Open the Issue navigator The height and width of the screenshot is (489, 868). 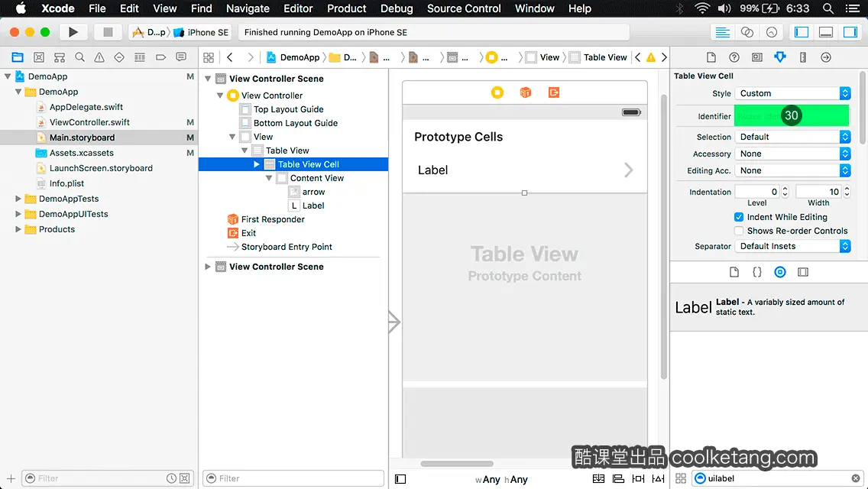99,57
